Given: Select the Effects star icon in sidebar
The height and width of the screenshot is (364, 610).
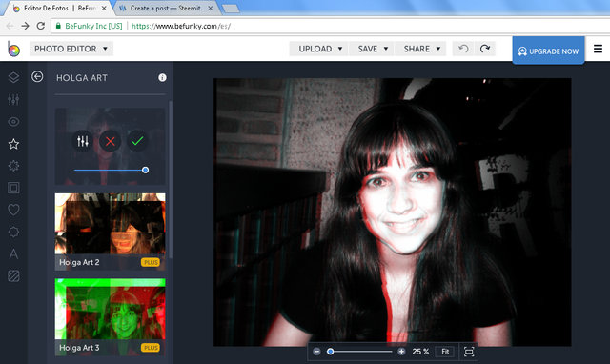Looking at the screenshot, I should [13, 144].
